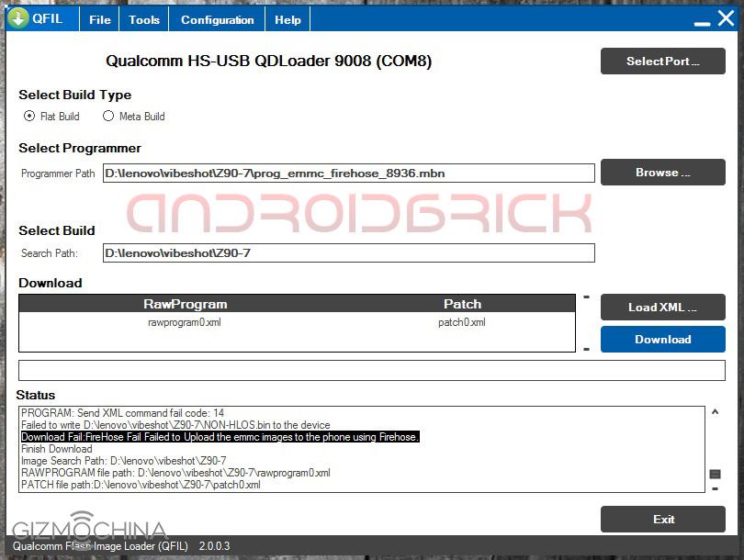Choose the Meta Build radio option
The height and width of the screenshot is (560, 744).
(x=108, y=117)
